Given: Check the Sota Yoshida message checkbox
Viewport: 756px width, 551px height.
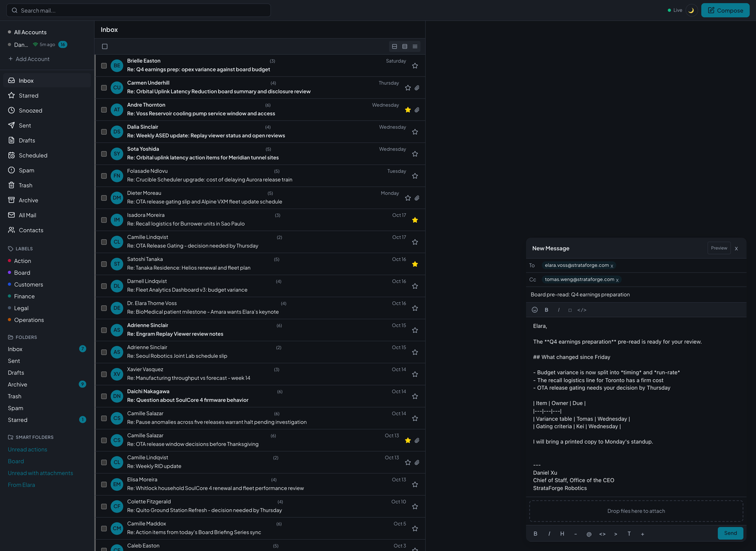Looking at the screenshot, I should pos(104,154).
